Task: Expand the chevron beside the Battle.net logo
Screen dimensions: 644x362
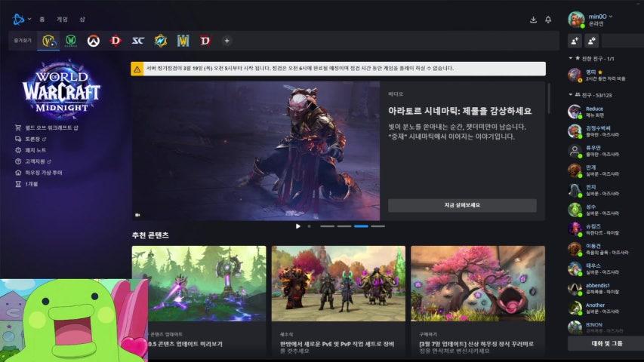Action: click(x=29, y=20)
